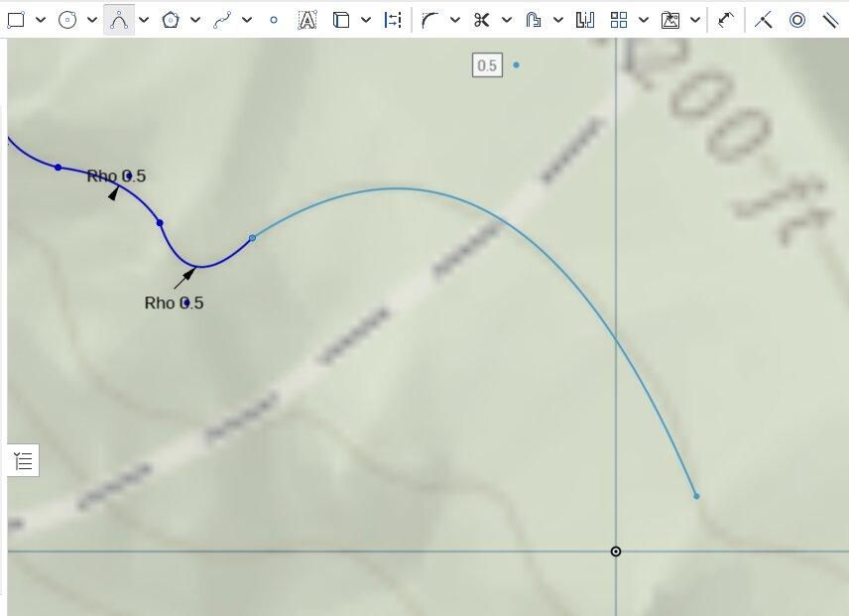Open the spline tool dropdown arrow
The image size is (849, 616).
(x=247, y=20)
